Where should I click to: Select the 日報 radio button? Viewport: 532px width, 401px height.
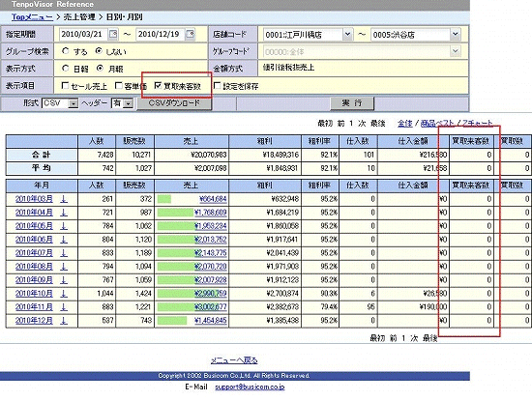pos(66,69)
